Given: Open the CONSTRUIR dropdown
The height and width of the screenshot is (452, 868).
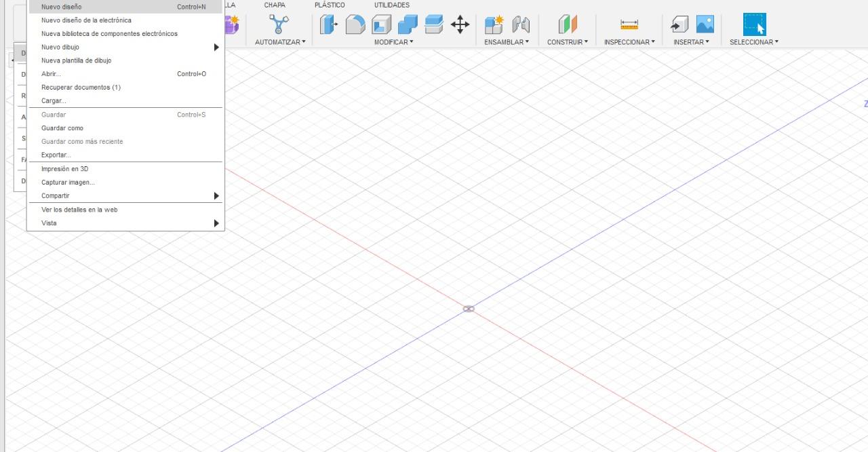Looking at the screenshot, I should tap(568, 42).
